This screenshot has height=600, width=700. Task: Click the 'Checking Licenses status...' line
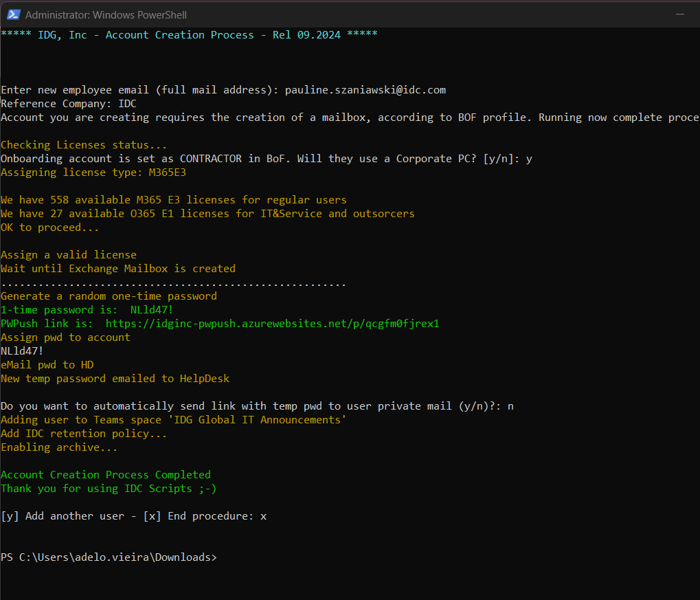(x=84, y=145)
